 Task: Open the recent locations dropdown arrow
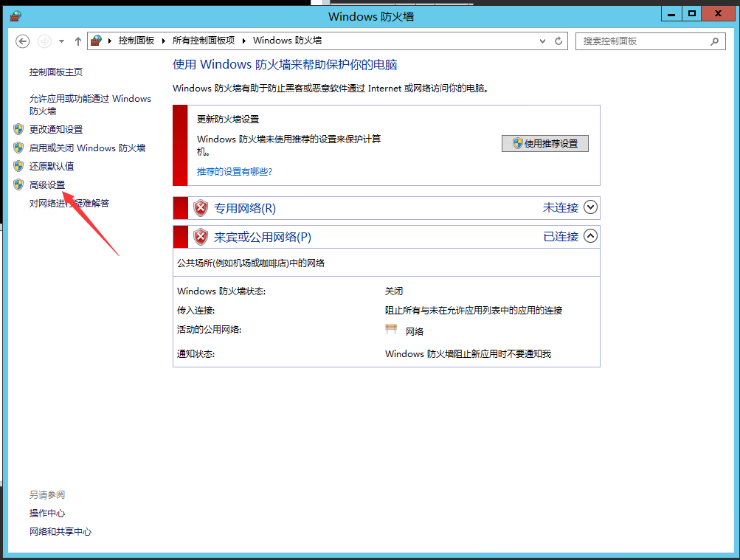[x=61, y=41]
